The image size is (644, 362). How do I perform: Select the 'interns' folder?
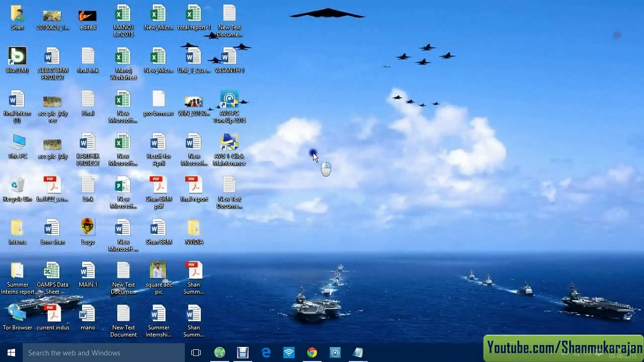click(17, 232)
